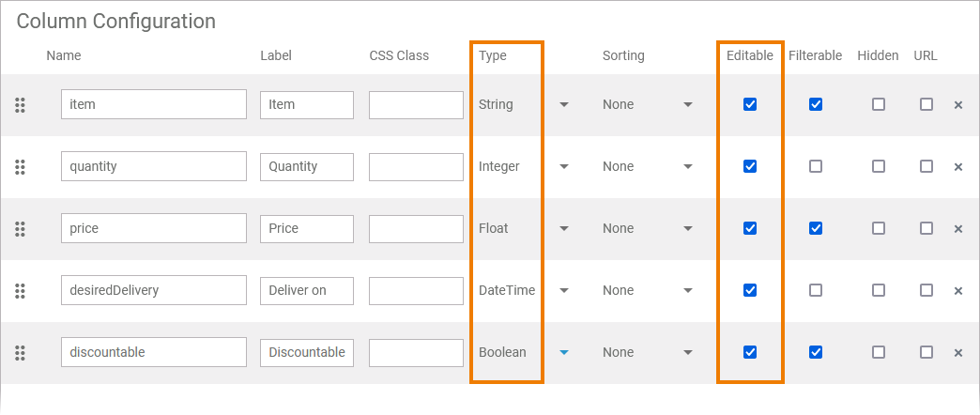
Task: Expand Sorting dropdown for the price row
Action: [648, 229]
